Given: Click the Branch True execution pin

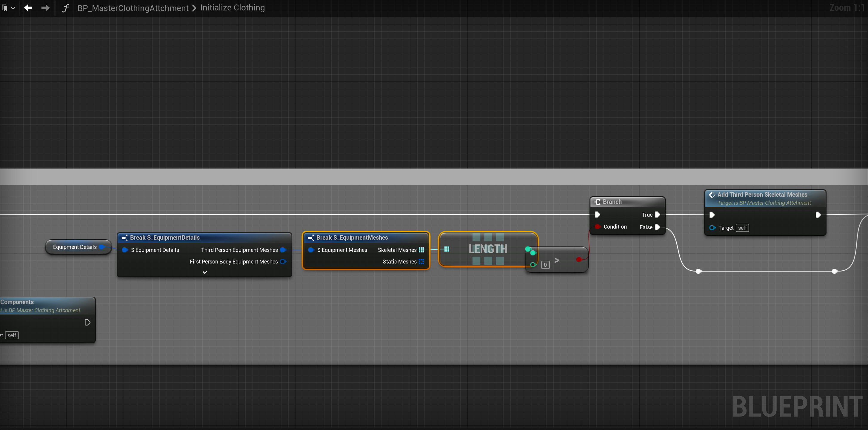Looking at the screenshot, I should tap(657, 215).
